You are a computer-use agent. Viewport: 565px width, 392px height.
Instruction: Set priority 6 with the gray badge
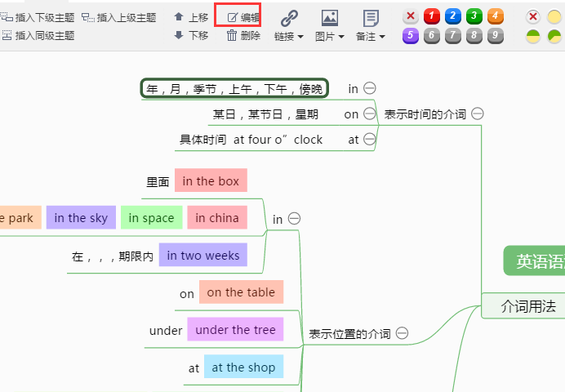tap(432, 36)
